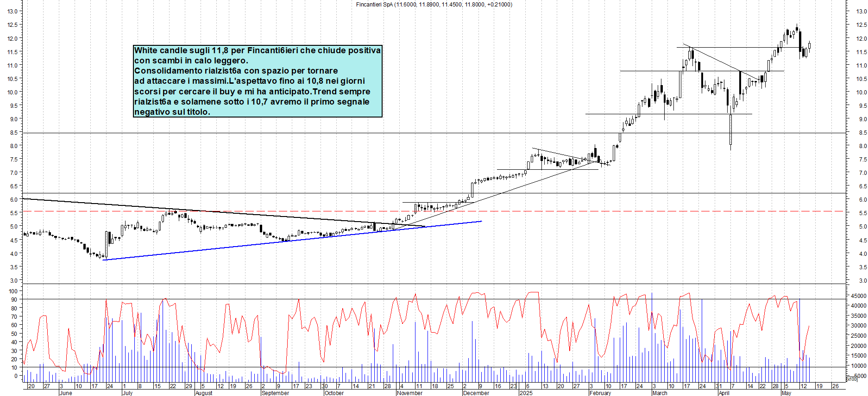Screen dimensions: 868x396
Task: Select the cyan annotation text box
Action: 258,81
